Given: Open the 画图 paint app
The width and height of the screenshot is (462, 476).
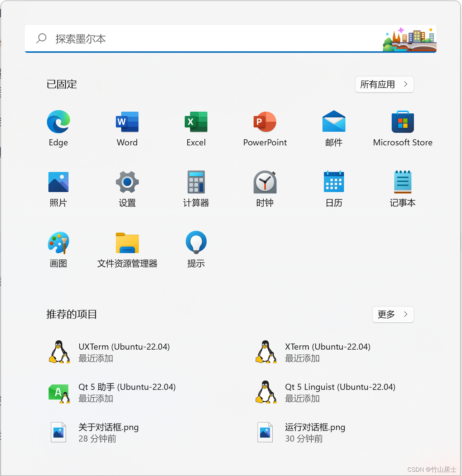Looking at the screenshot, I should 58,242.
